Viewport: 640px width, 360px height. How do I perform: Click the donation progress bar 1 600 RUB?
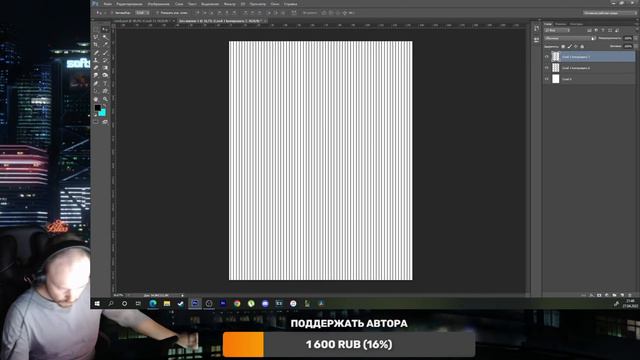point(349,344)
